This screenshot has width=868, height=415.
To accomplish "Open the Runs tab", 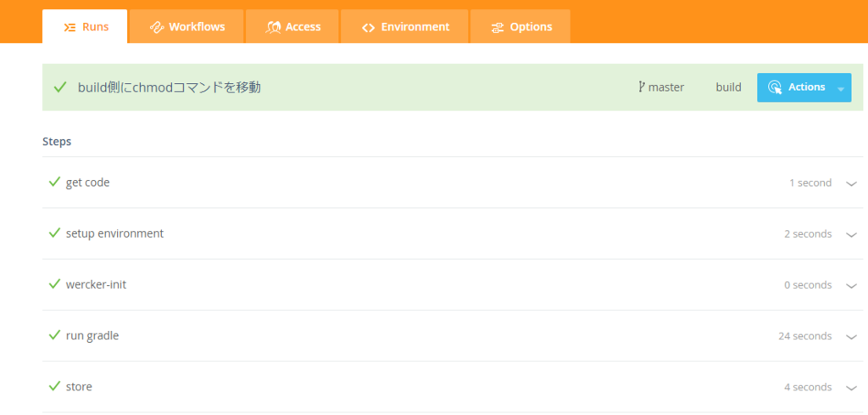I will pyautogui.click(x=85, y=26).
